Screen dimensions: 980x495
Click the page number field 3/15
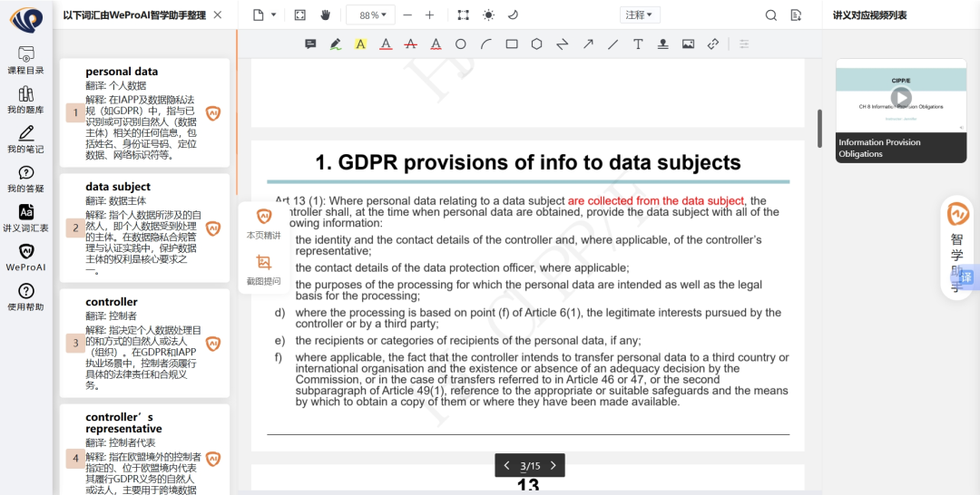530,466
